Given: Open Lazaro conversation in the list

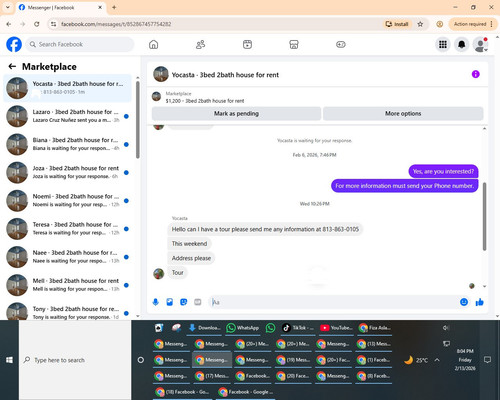Looking at the screenshot, I should [x=68, y=116].
